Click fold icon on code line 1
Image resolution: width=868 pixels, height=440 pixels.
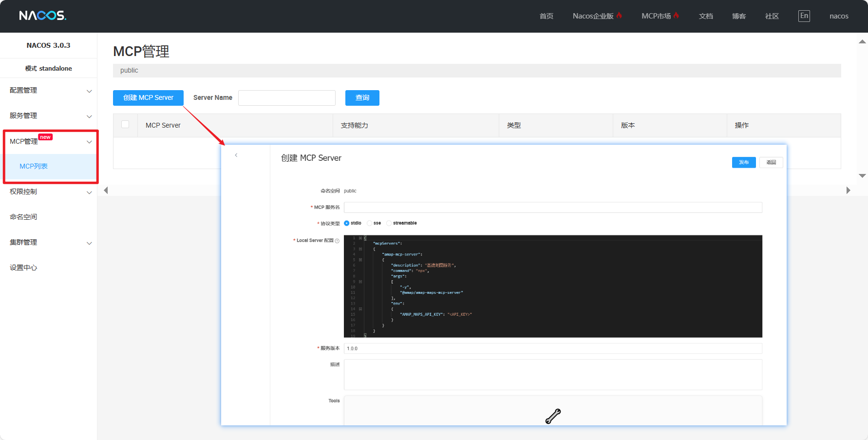click(x=360, y=238)
